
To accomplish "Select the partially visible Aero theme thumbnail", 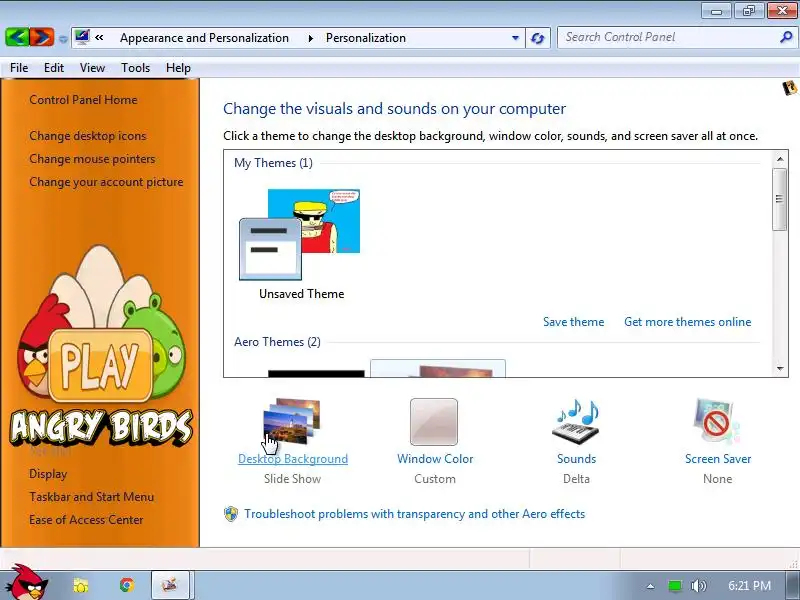I will [438, 368].
